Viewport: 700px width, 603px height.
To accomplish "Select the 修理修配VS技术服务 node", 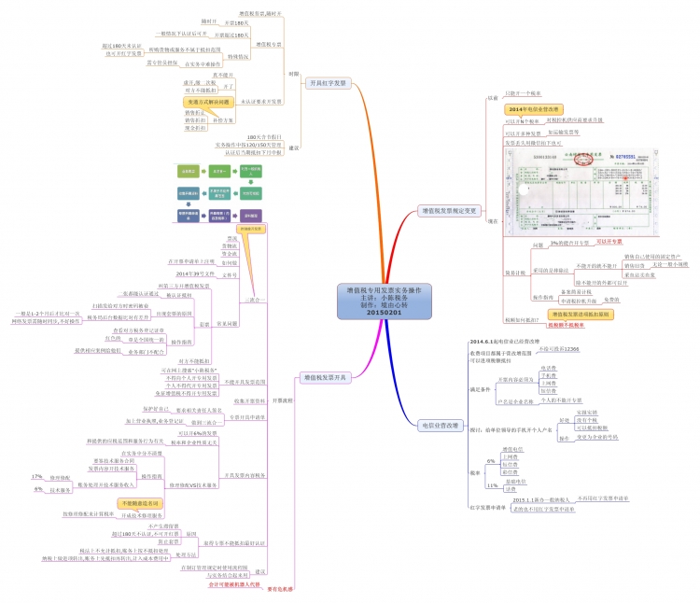I will [x=192, y=485].
